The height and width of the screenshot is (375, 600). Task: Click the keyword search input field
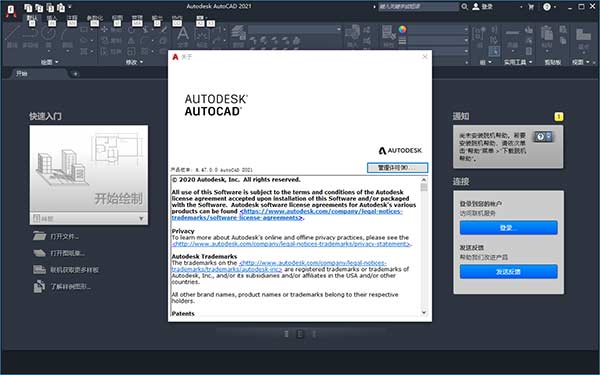tap(418, 7)
